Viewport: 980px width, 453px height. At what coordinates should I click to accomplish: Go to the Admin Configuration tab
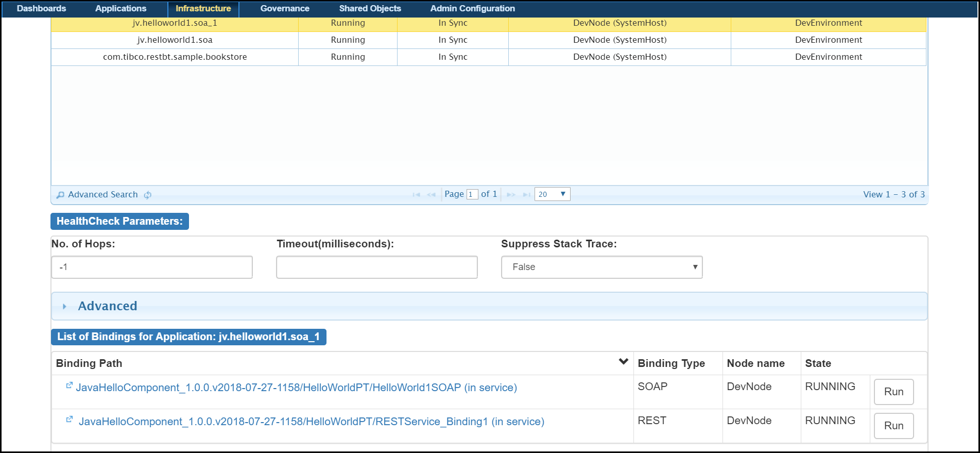[x=472, y=8]
